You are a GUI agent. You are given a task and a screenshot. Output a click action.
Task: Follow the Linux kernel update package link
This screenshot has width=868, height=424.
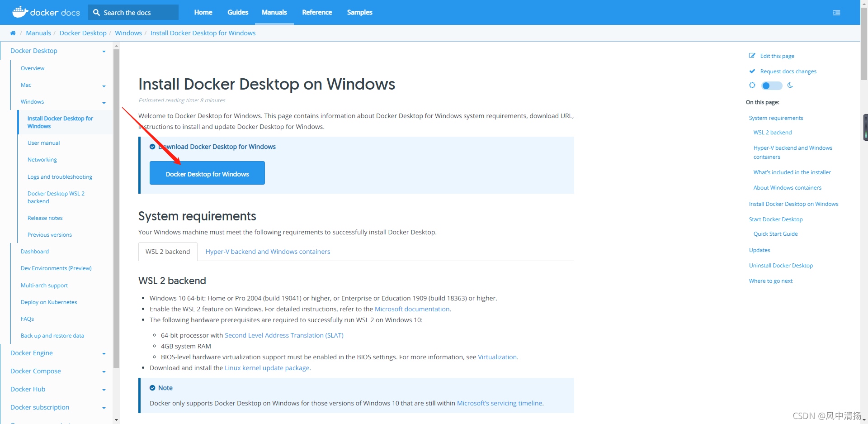coord(267,368)
